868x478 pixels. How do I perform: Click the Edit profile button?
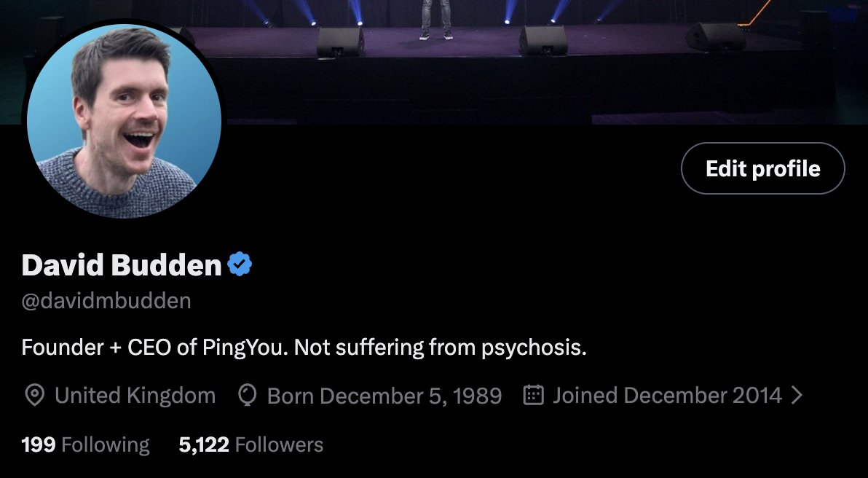pyautogui.click(x=763, y=168)
